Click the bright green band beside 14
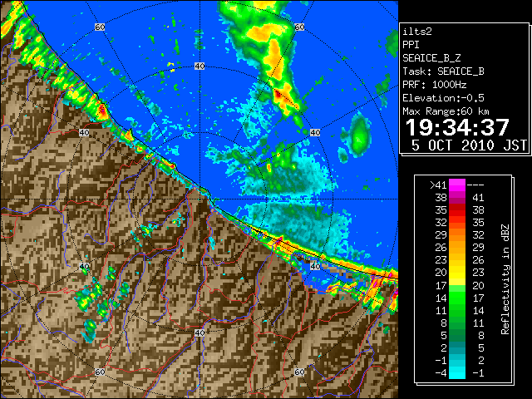This screenshot has width=532, height=399. (457, 298)
